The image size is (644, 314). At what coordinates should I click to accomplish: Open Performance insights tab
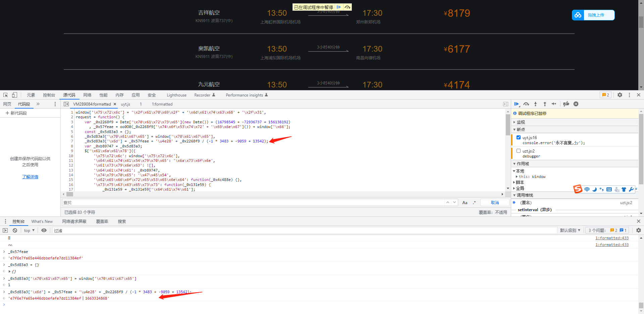(247, 95)
